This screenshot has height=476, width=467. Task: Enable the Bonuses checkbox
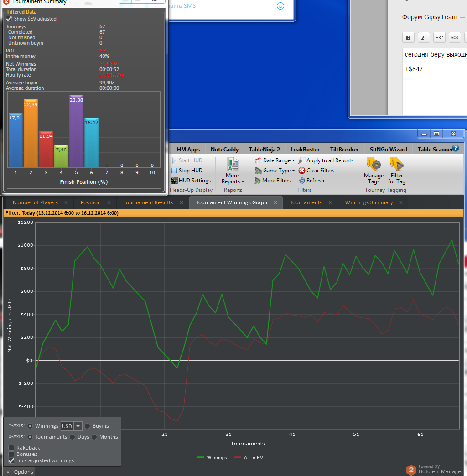[11, 454]
